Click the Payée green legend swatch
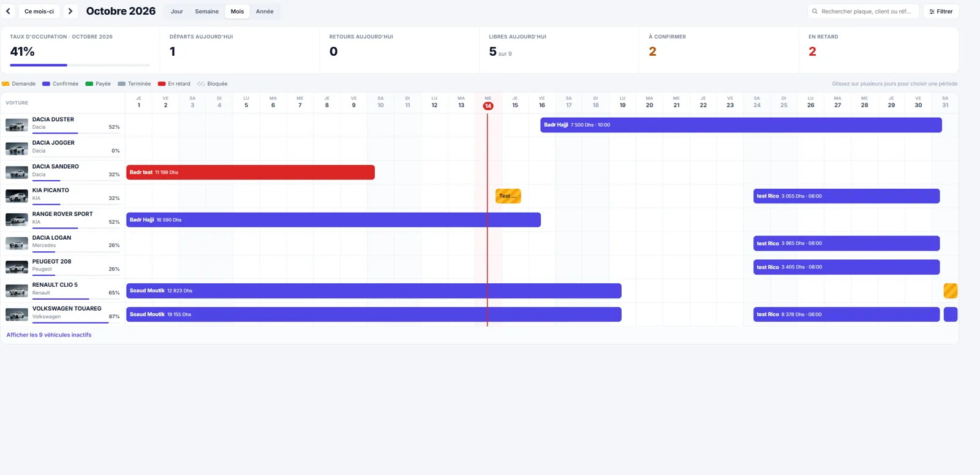980x475 pixels. tap(89, 84)
